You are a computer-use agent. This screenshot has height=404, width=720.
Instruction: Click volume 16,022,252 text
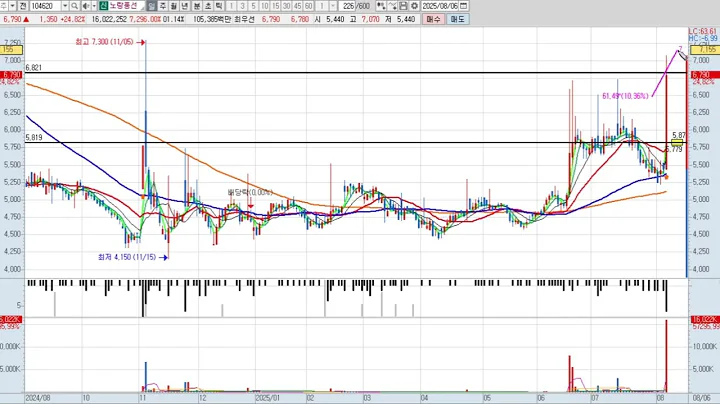pyautogui.click(x=109, y=19)
